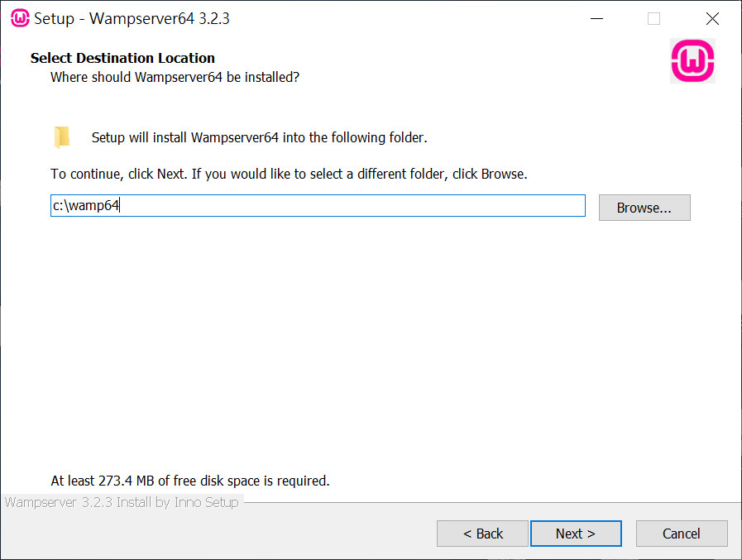Click the large pink Wampserver logo
The width and height of the screenshot is (742, 560).
coord(692,61)
